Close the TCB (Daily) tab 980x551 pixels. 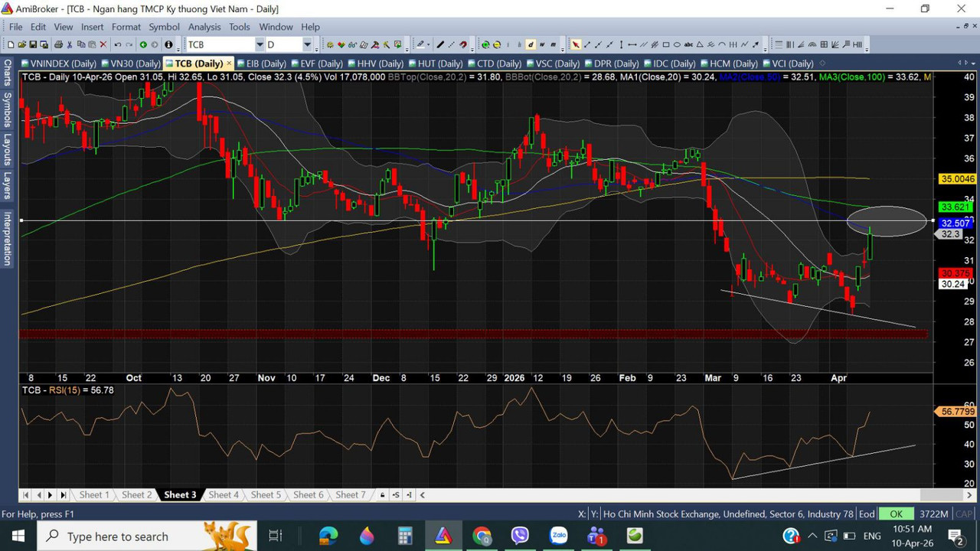click(229, 64)
